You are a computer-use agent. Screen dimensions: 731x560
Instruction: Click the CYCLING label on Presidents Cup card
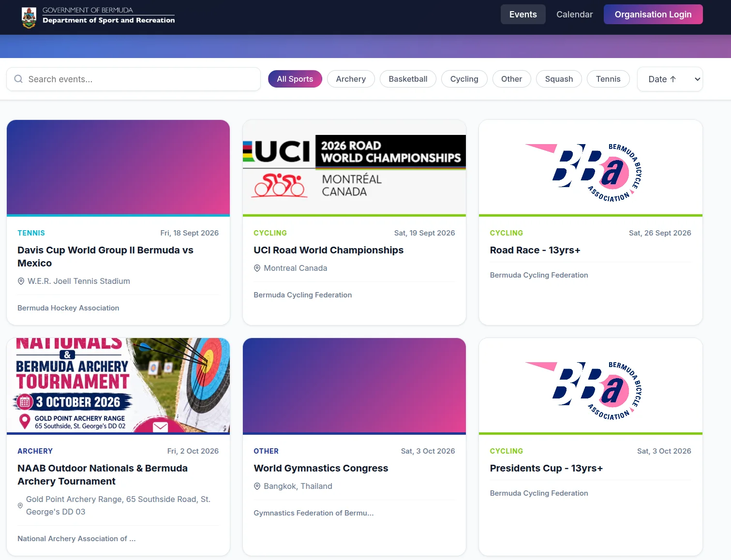(x=507, y=451)
